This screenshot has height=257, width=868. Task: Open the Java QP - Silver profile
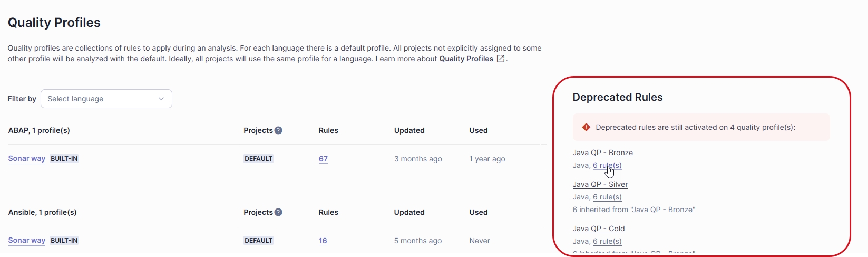[x=600, y=184]
